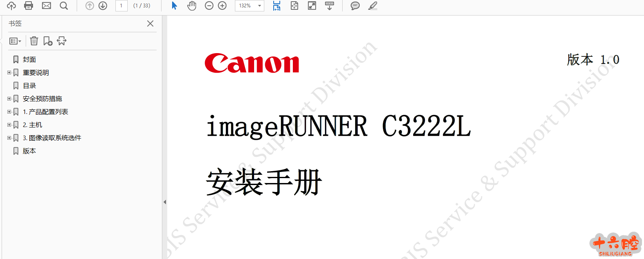Viewport: 644px width, 259px height.
Task: Add a comment with speech bubble icon
Action: click(x=355, y=6)
